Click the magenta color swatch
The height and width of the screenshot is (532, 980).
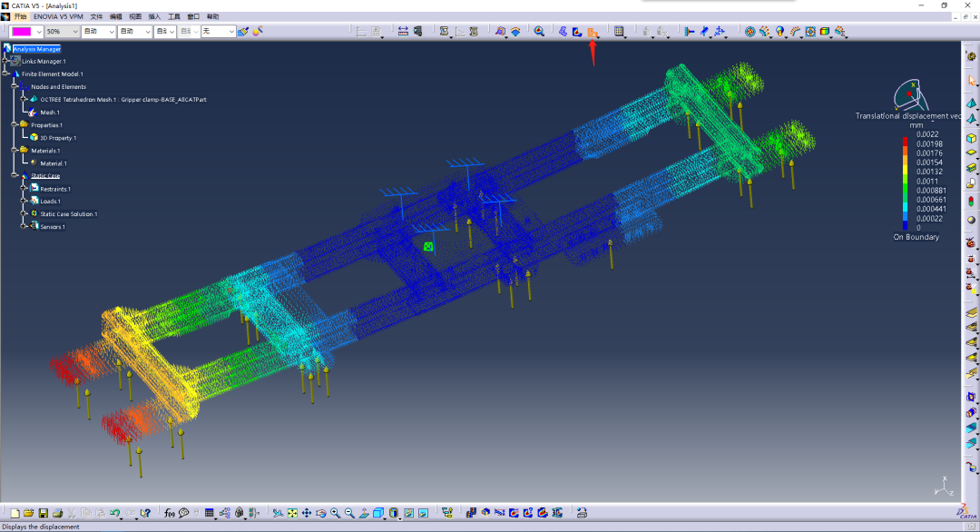pos(23,31)
